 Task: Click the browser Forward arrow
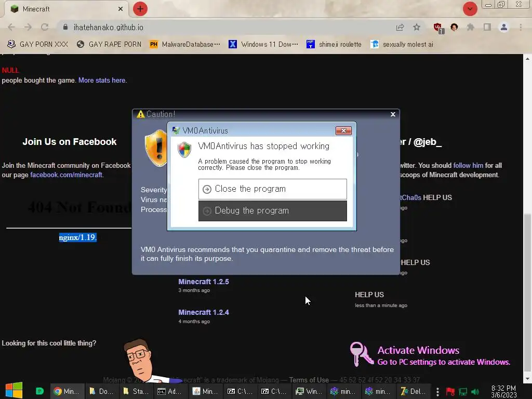pos(28,27)
